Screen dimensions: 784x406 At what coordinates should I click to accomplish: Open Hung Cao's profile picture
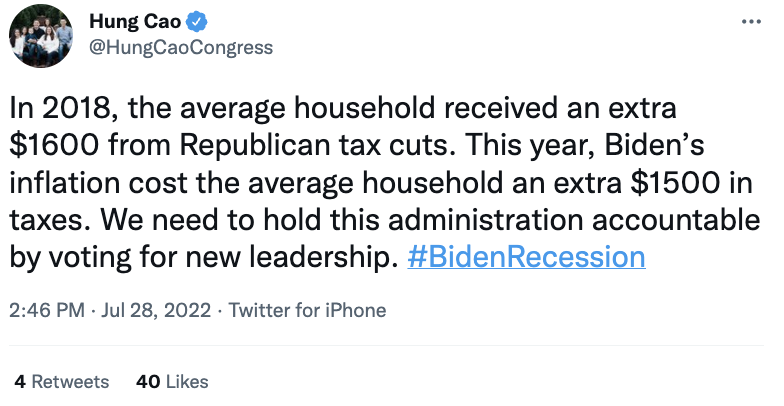pos(41,36)
